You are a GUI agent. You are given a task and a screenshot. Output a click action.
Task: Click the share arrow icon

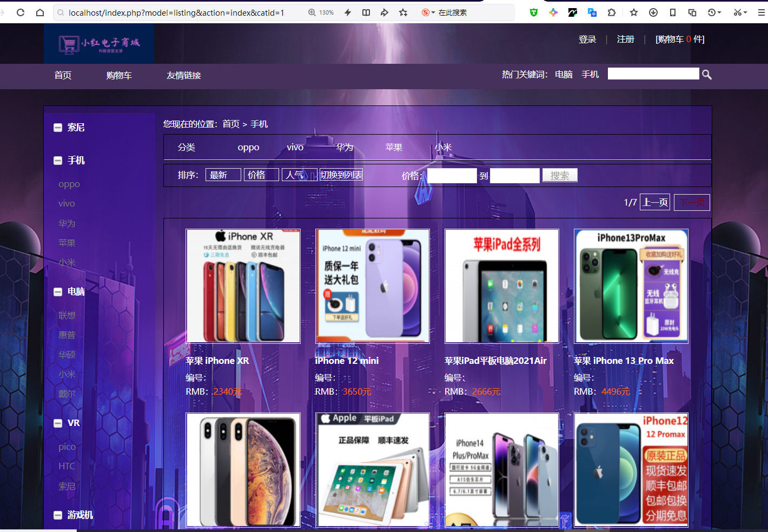[x=385, y=12]
